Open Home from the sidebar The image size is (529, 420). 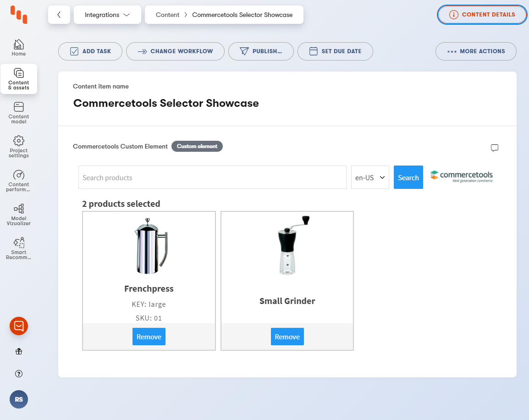[18, 48]
